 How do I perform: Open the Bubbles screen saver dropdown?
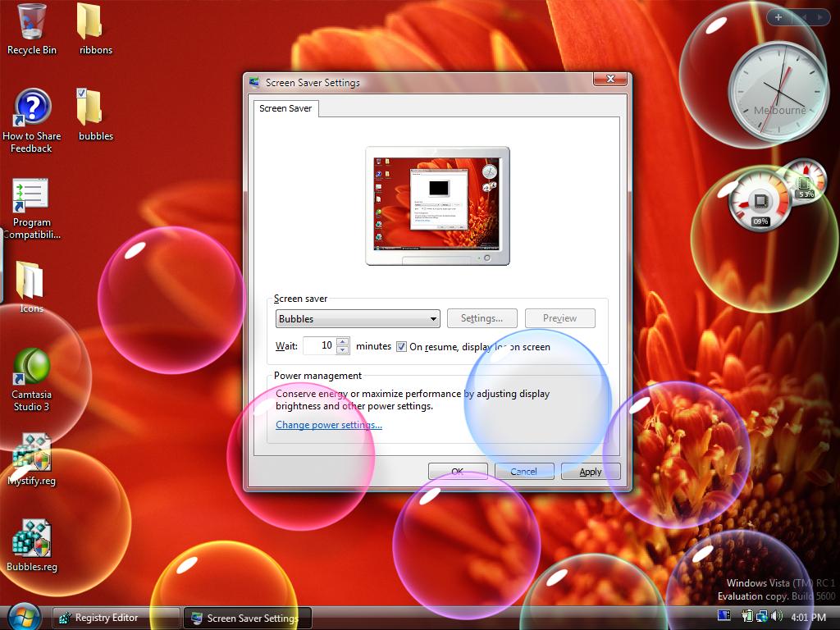[x=358, y=319]
